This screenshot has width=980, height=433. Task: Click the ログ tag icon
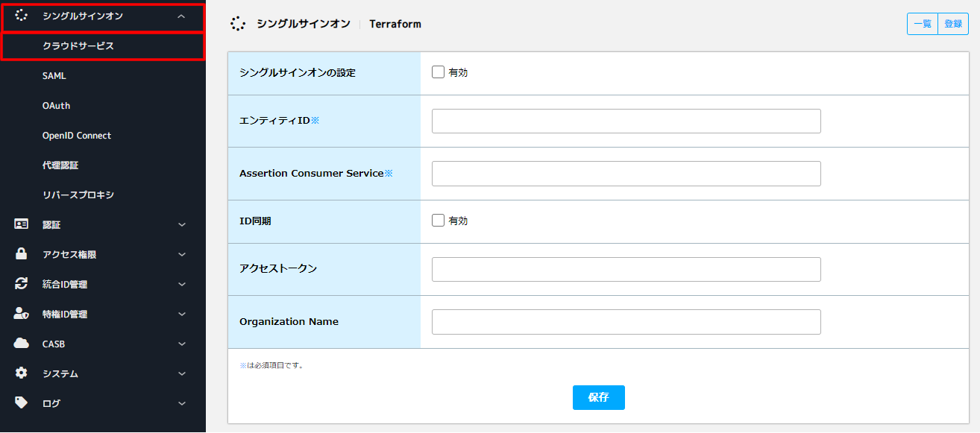tap(22, 403)
